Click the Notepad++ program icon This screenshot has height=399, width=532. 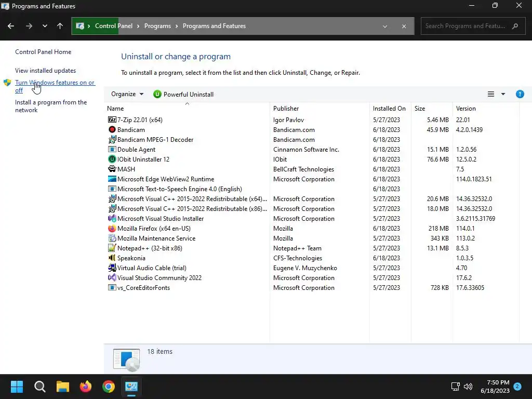click(x=112, y=248)
